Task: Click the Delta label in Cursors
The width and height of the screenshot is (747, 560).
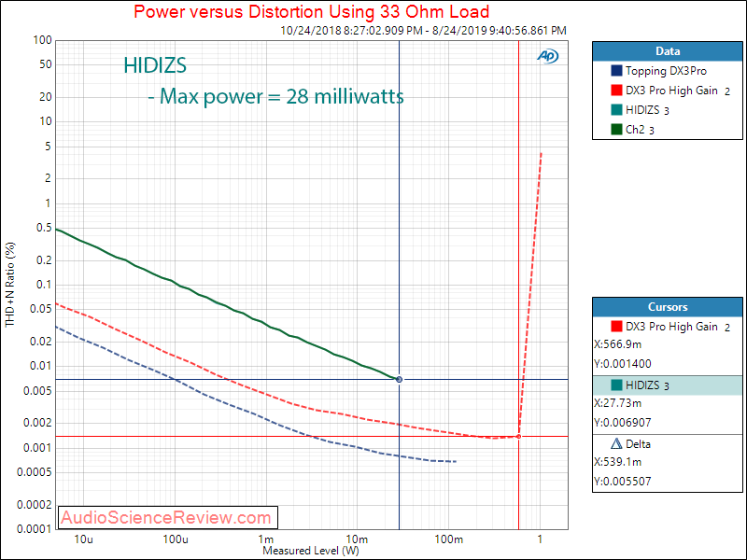Action: [638, 444]
